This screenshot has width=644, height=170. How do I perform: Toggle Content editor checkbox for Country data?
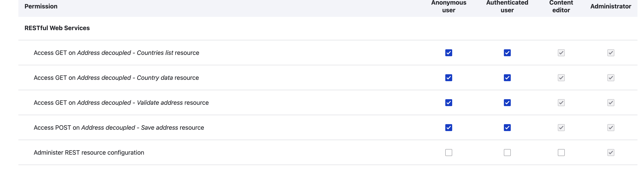click(x=561, y=78)
